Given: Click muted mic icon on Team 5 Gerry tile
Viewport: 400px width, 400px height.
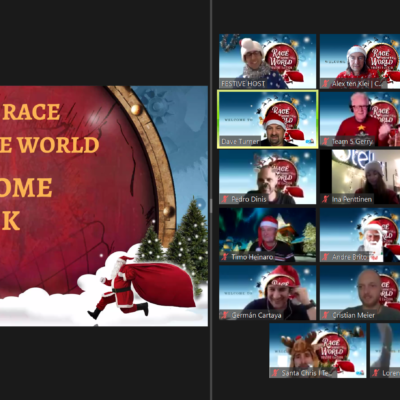Looking at the screenshot, I should [x=326, y=142].
